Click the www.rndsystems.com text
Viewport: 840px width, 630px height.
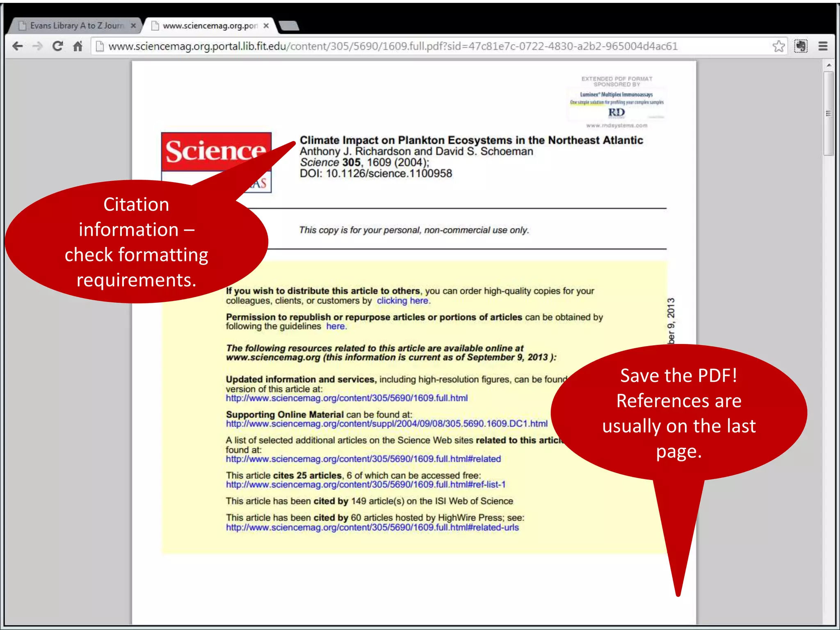point(616,126)
